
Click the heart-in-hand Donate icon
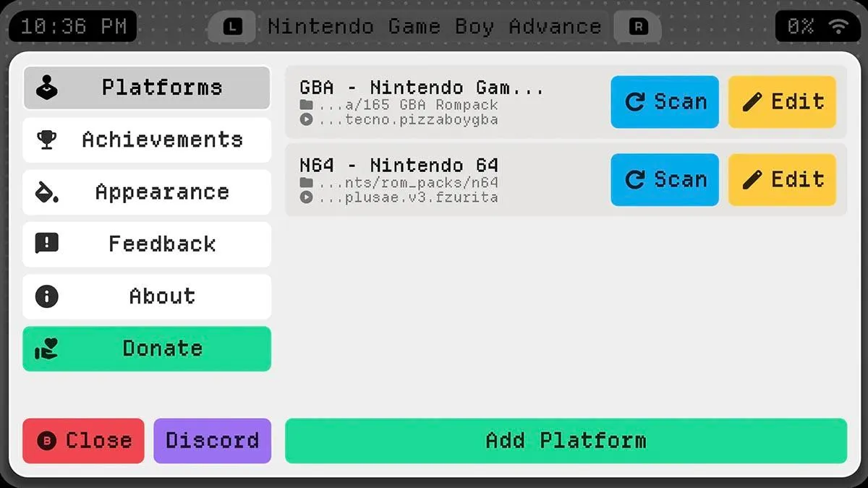coord(47,348)
